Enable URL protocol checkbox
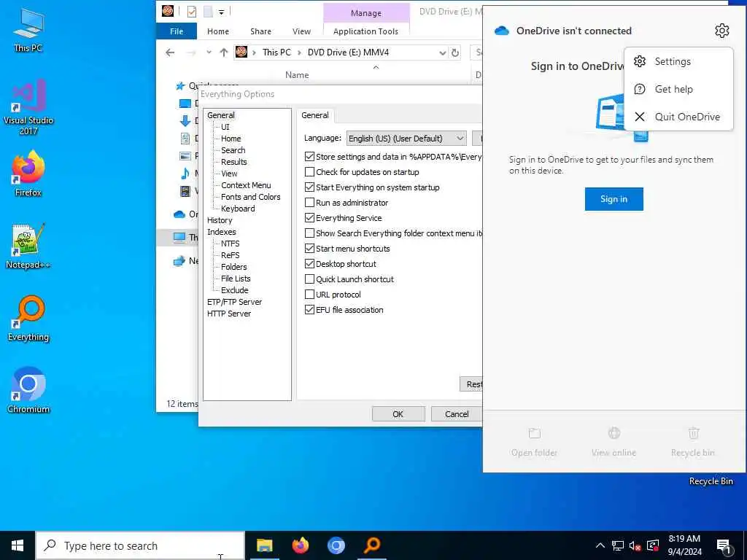 (309, 295)
